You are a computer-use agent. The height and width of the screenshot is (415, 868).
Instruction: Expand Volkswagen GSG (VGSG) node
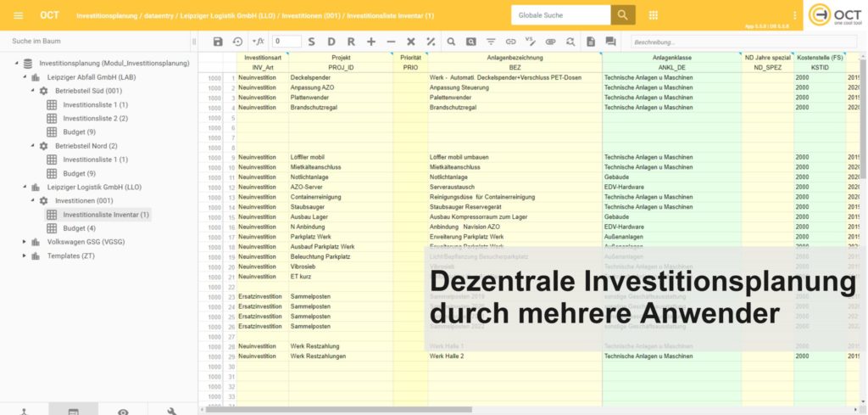(x=25, y=242)
